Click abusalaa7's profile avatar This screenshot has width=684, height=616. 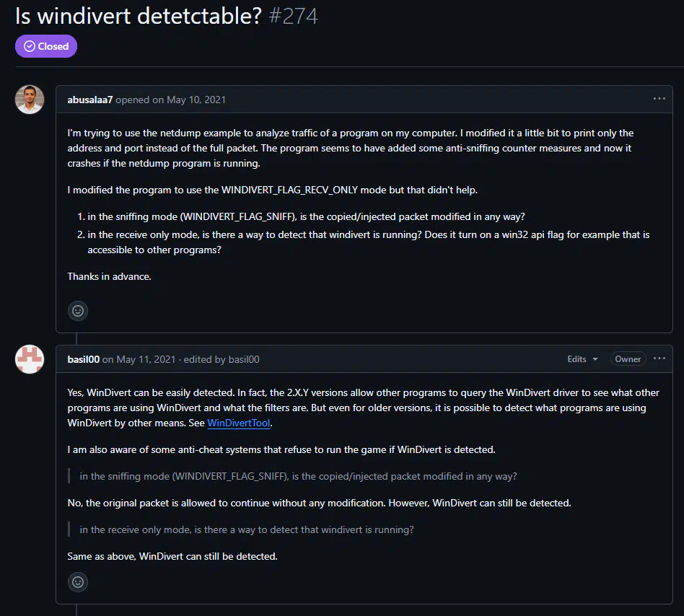point(30,100)
